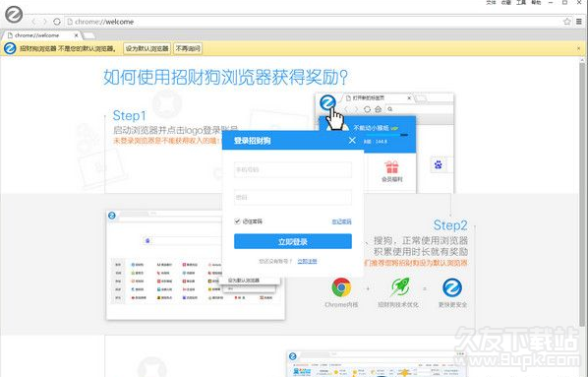Click the search icon in Step1 illustration

click(390, 109)
